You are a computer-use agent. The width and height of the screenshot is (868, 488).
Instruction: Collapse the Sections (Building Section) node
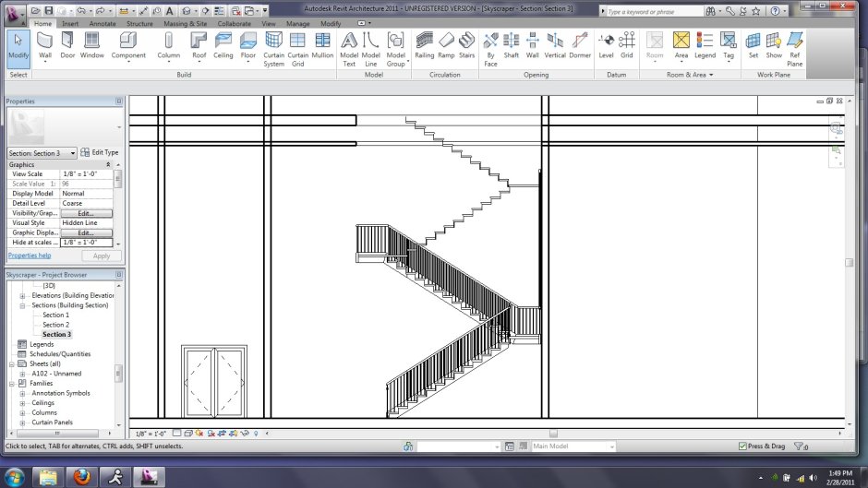[x=23, y=305]
